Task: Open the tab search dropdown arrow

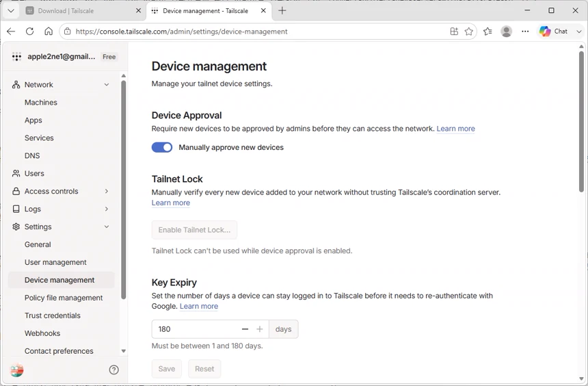Action: 11,10
